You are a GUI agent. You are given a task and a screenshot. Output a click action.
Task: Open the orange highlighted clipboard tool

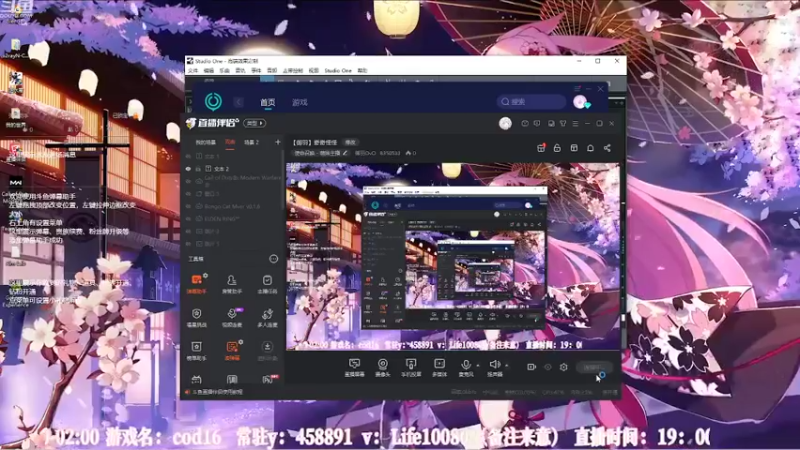(x=232, y=350)
